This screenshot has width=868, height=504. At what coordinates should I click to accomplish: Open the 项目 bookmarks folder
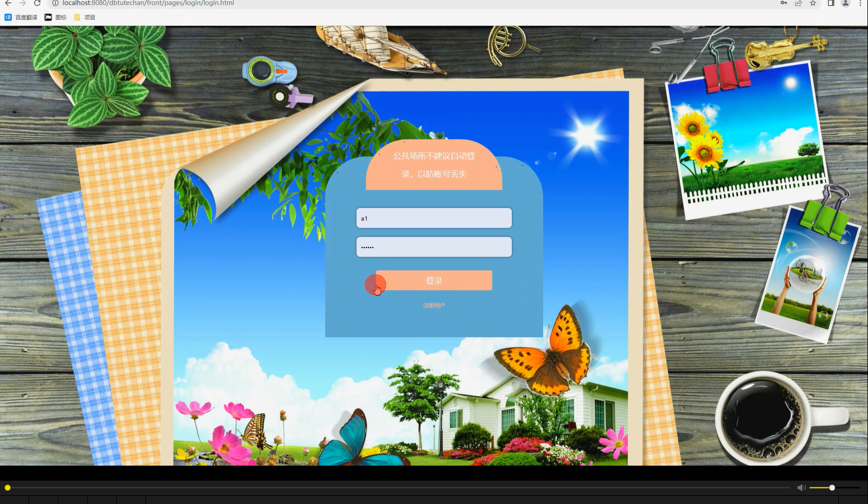[84, 17]
